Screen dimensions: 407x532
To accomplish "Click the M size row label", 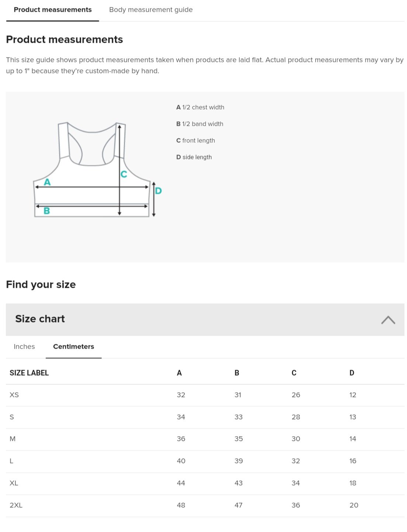I will [13, 439].
